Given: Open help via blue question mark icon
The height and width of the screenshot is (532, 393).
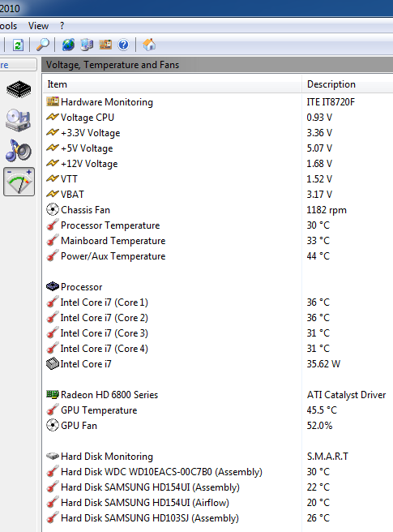Looking at the screenshot, I should pos(124,45).
